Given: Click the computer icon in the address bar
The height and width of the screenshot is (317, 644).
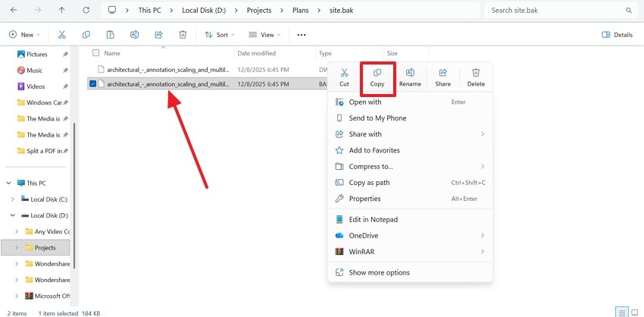Looking at the screenshot, I should pyautogui.click(x=111, y=11).
